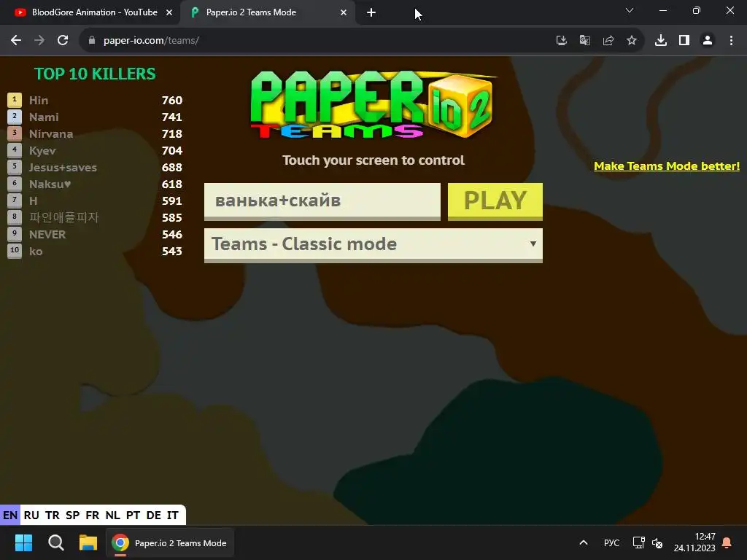Image resolution: width=747 pixels, height=560 pixels.
Task: Switch language to NL
Action: pyautogui.click(x=113, y=516)
